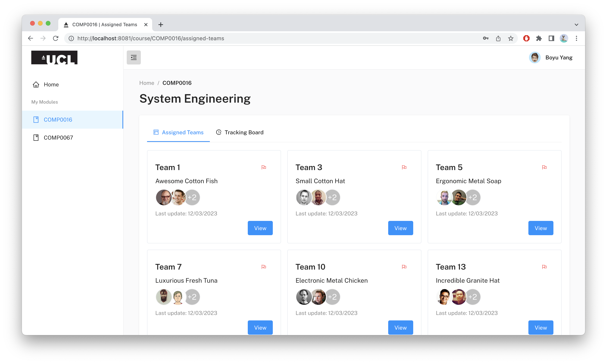This screenshot has width=607, height=364.
Task: Open the browser extensions puzzle icon
Action: 539,38
